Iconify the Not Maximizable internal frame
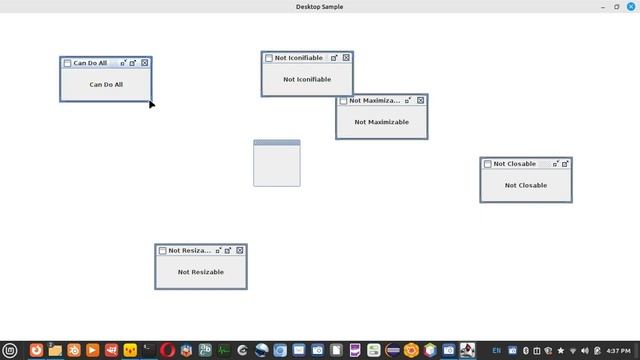The height and width of the screenshot is (360, 640). 407,101
